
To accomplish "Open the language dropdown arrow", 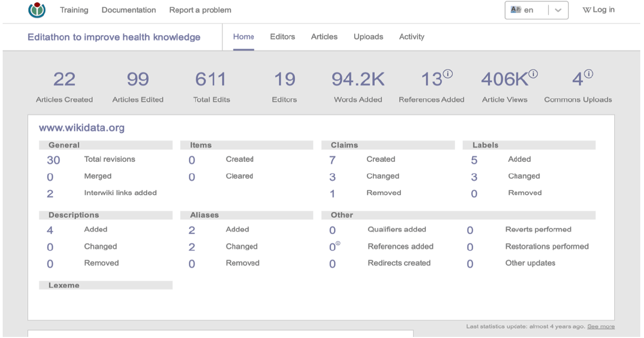I will coord(558,10).
